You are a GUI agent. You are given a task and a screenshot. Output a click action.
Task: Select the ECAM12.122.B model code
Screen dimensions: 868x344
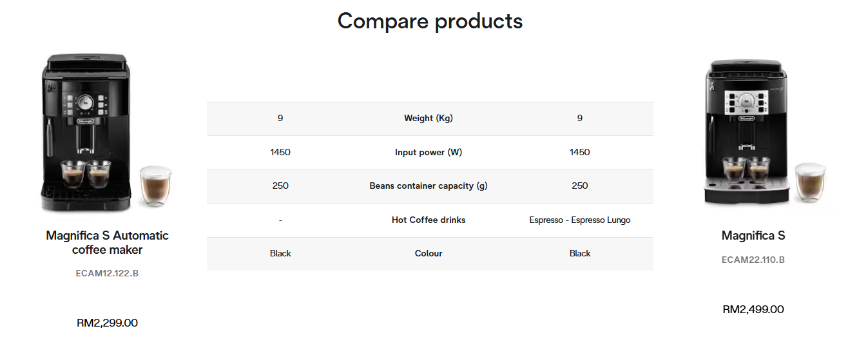107,273
